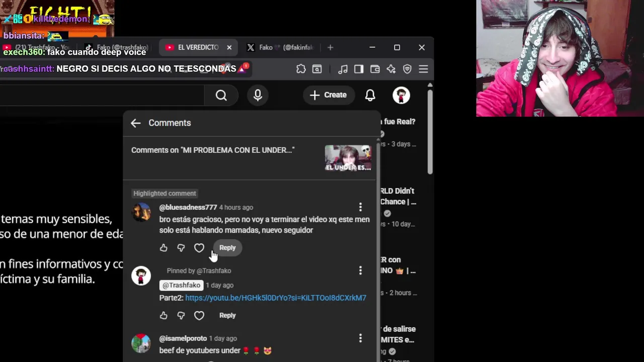
Task: Open the suggested video posted 10 days ago
Action: point(399,207)
